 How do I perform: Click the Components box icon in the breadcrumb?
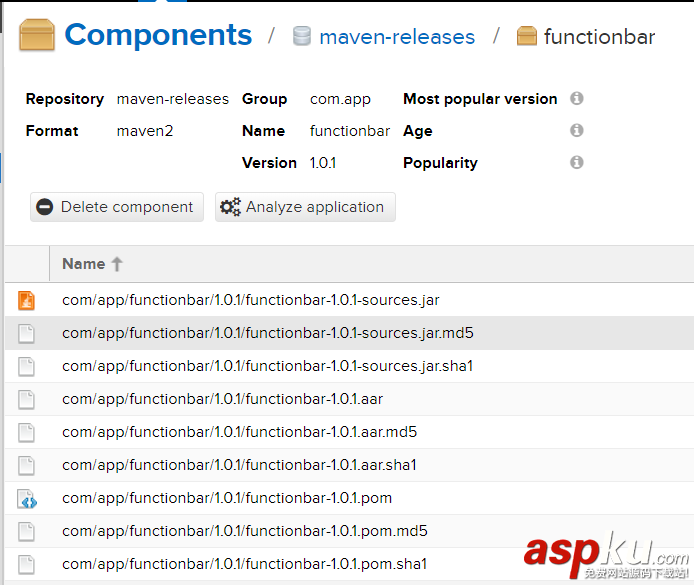click(37, 35)
